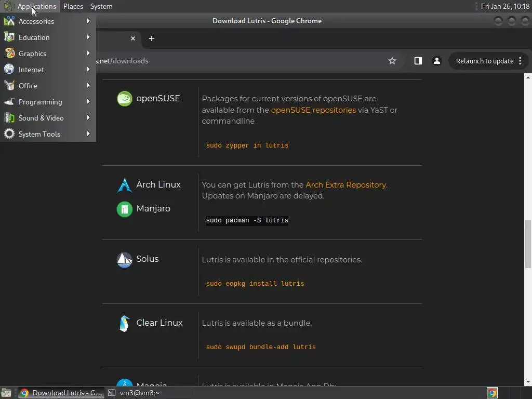The height and width of the screenshot is (399, 532).
Task: Select the Graphics menu entry
Action: coord(48,54)
